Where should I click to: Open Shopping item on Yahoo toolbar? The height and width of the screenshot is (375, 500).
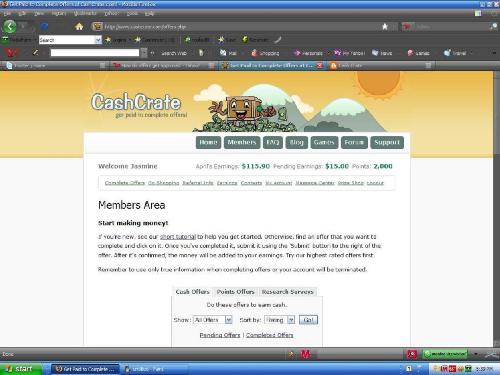pos(265,53)
